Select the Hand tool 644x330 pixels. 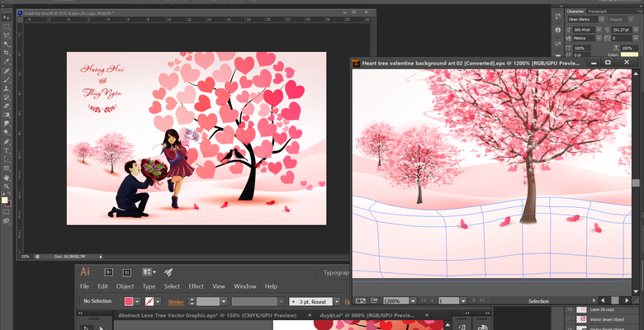click(x=7, y=177)
